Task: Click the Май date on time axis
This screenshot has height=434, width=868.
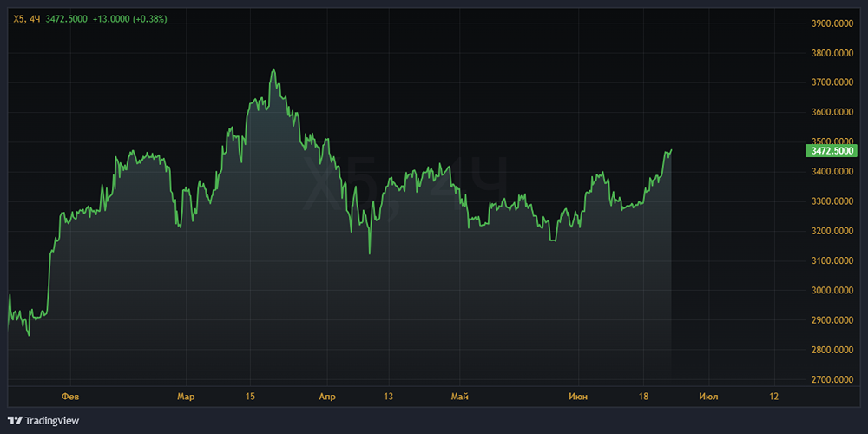Action: pyautogui.click(x=460, y=397)
